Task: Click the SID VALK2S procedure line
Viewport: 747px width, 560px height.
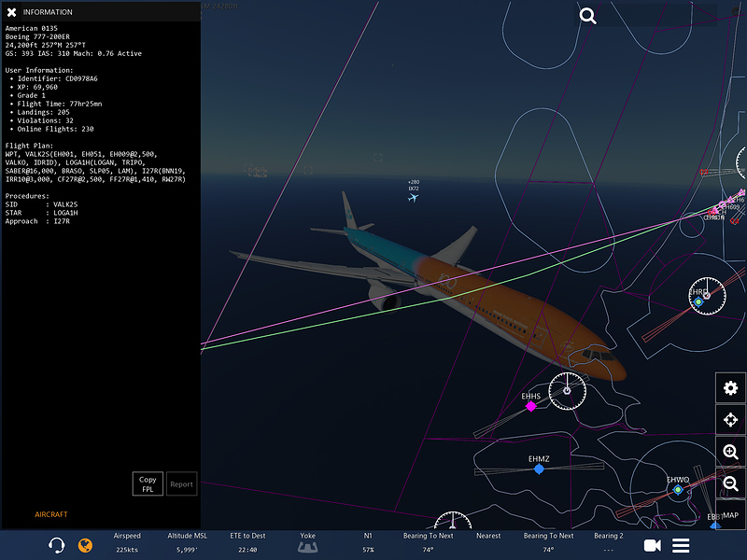Action: (x=41, y=204)
